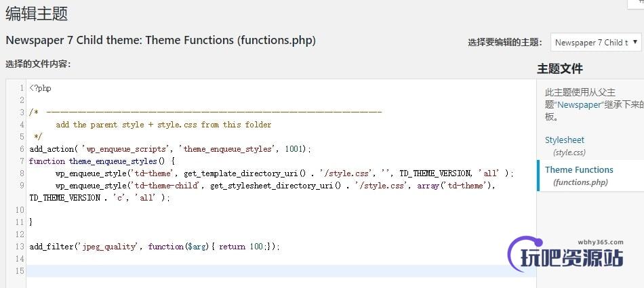
Task: Click the "TD_THEME_VERSION . 'c', 'all'" continuation line
Action: tap(100, 198)
